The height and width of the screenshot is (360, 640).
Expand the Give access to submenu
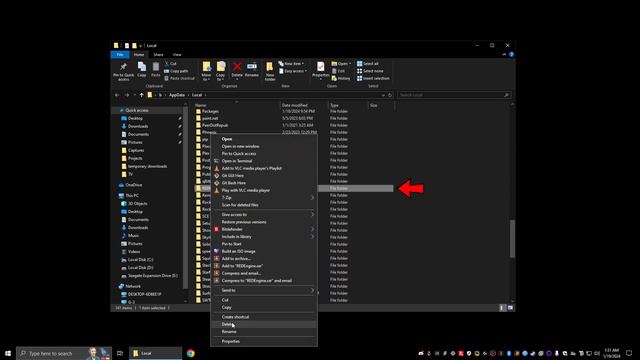tap(264, 215)
